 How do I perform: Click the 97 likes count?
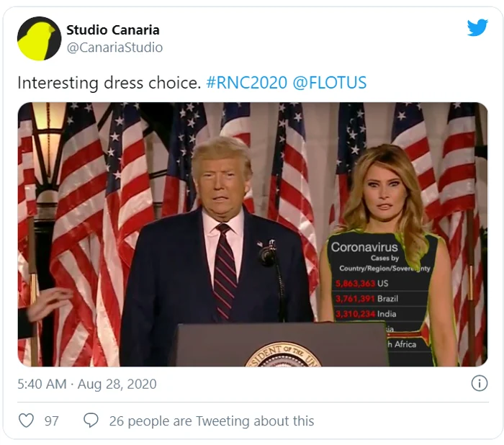point(52,421)
